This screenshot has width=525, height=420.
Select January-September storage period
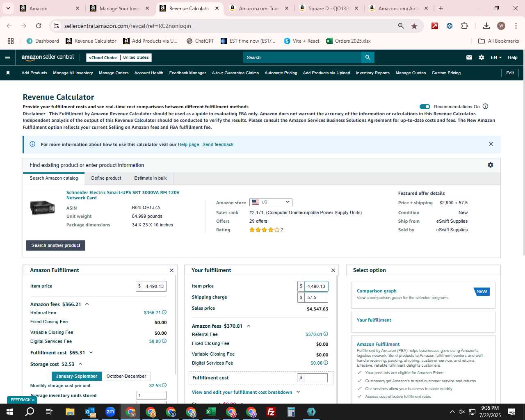pos(77,376)
